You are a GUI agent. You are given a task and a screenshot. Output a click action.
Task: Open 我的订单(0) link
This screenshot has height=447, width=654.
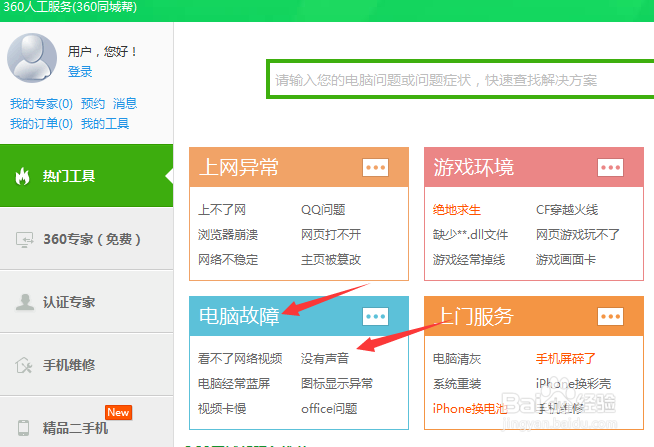(x=41, y=123)
